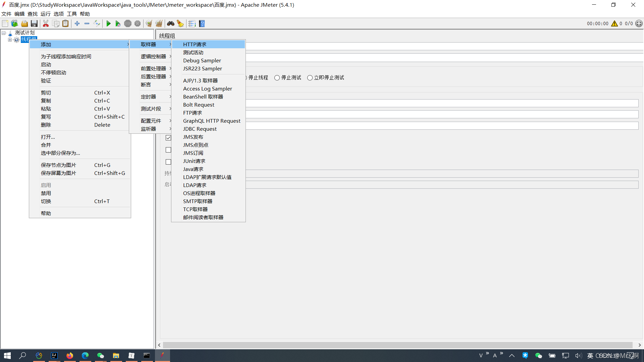Click the Save floppy disk icon
644x362 pixels.
click(x=34, y=23)
